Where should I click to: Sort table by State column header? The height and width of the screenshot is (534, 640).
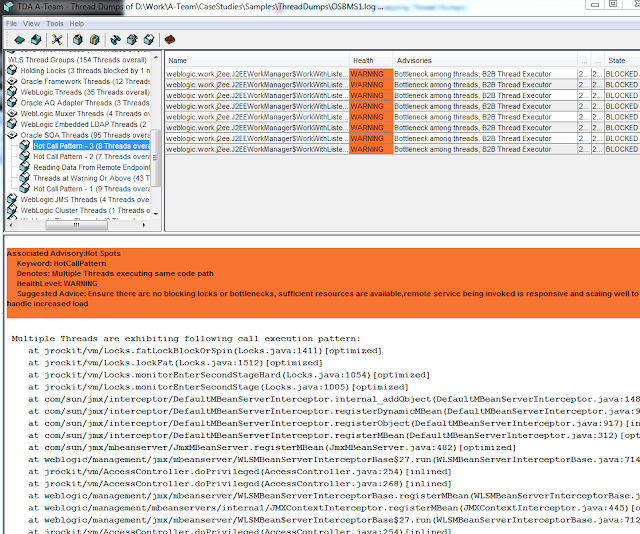point(622,60)
